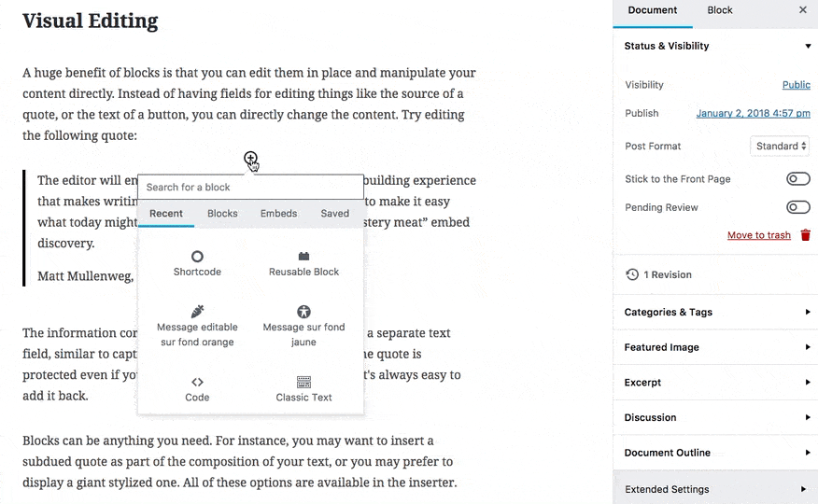The image size is (818, 504).
Task: Toggle Stick to the Front Page
Action: tap(797, 178)
